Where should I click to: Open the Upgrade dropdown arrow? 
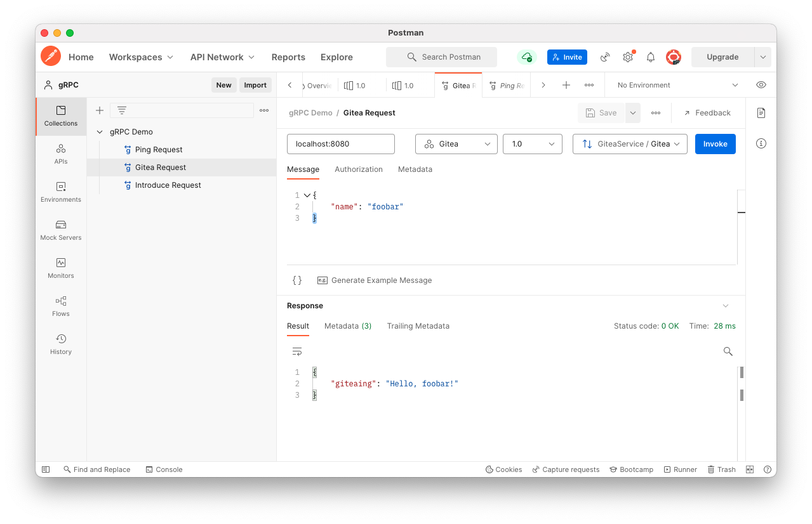[x=762, y=57]
